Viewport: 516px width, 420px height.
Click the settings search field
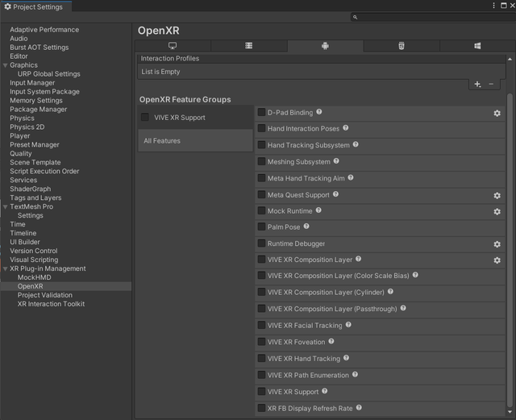coord(433,17)
